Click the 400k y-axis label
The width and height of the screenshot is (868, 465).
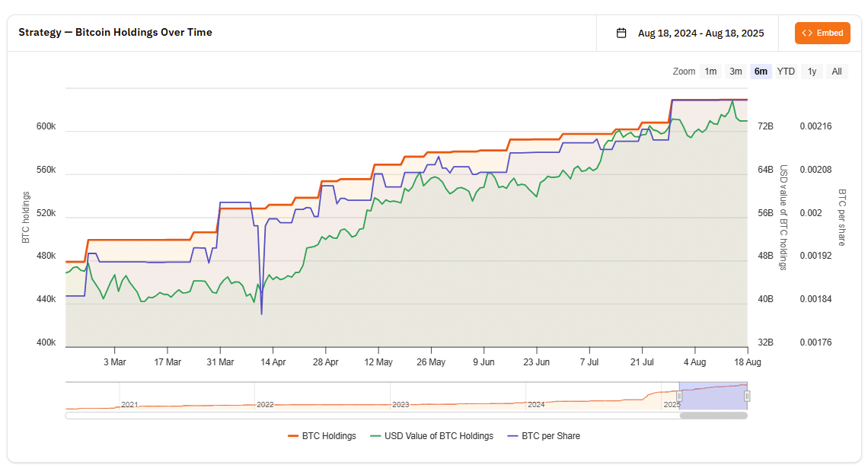point(46,342)
